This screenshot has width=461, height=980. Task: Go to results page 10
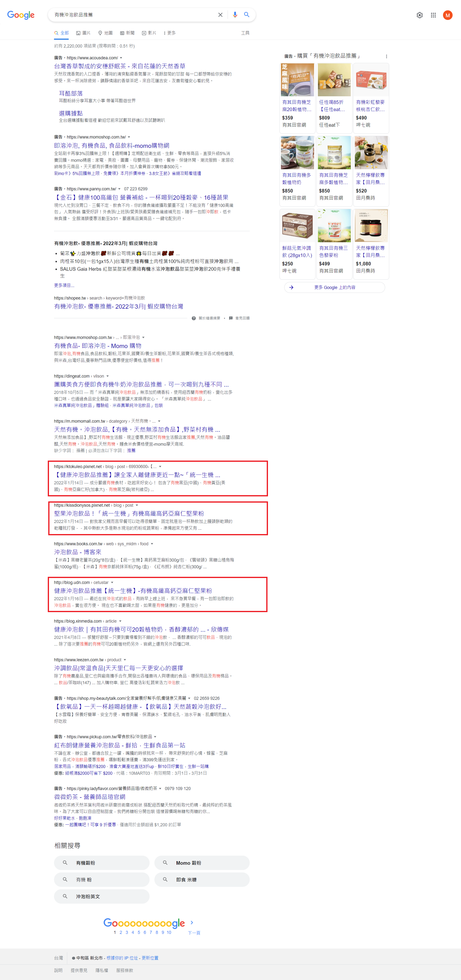[x=169, y=932]
